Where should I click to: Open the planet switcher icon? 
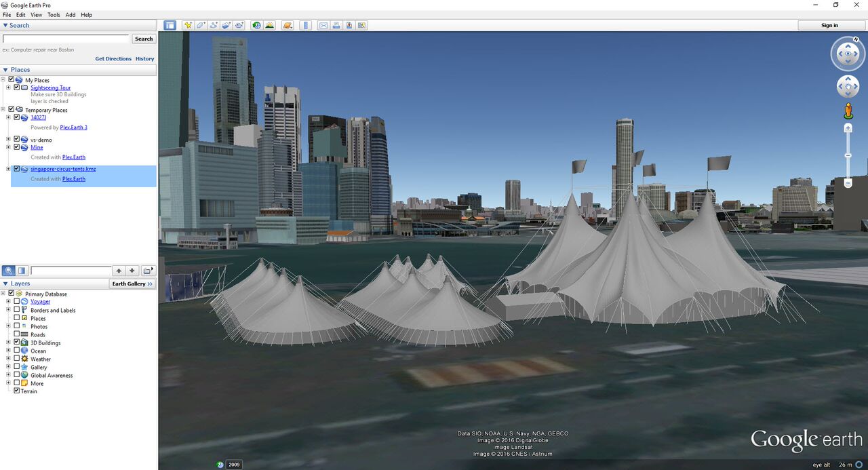[x=288, y=25]
